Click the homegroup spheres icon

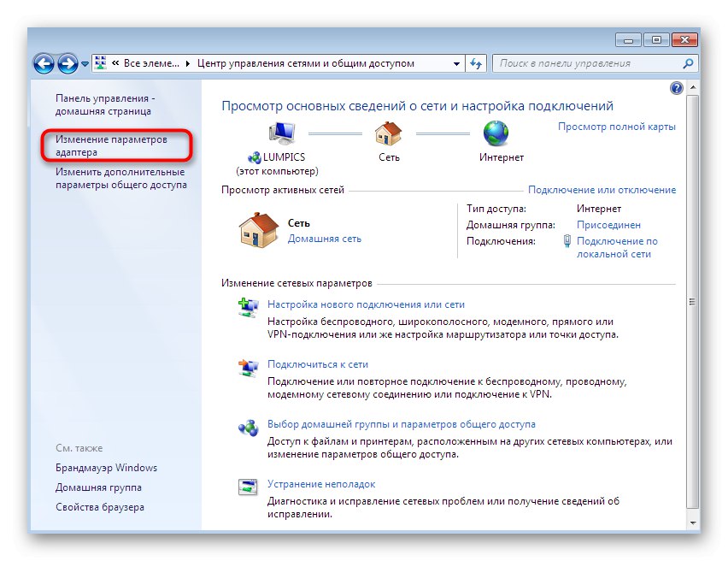(x=249, y=428)
